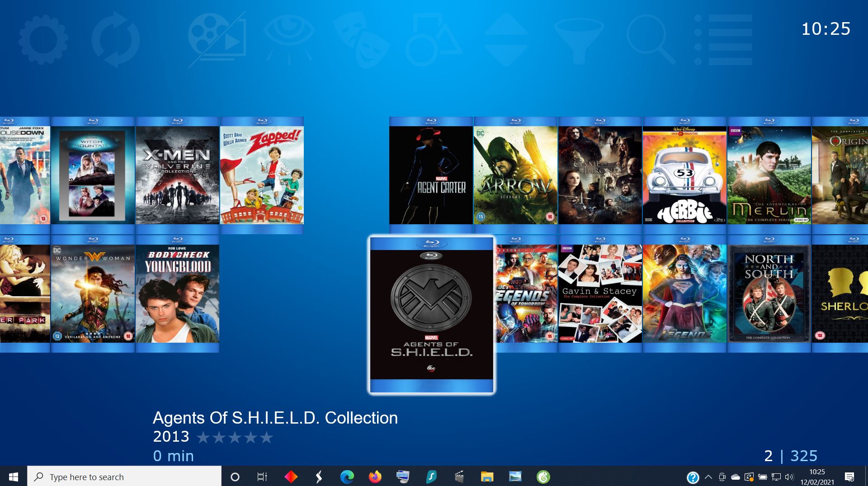868x486 pixels.
Task: Select The Originals cover
Action: coord(840,175)
